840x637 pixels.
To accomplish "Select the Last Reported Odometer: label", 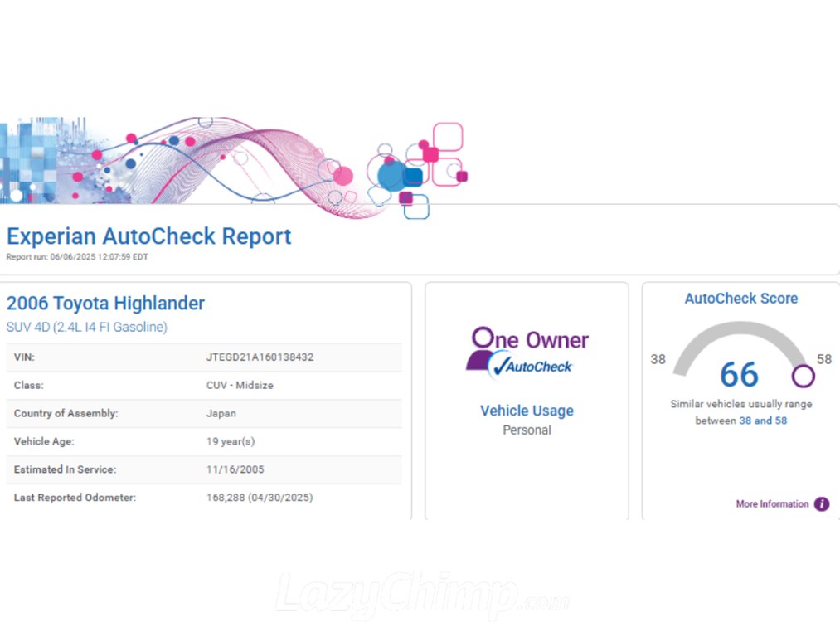I will coord(75,498).
